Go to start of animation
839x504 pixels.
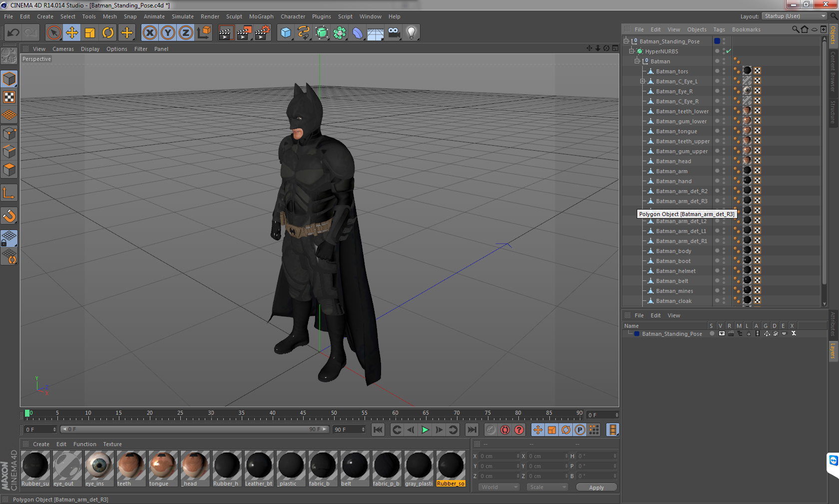378,430
